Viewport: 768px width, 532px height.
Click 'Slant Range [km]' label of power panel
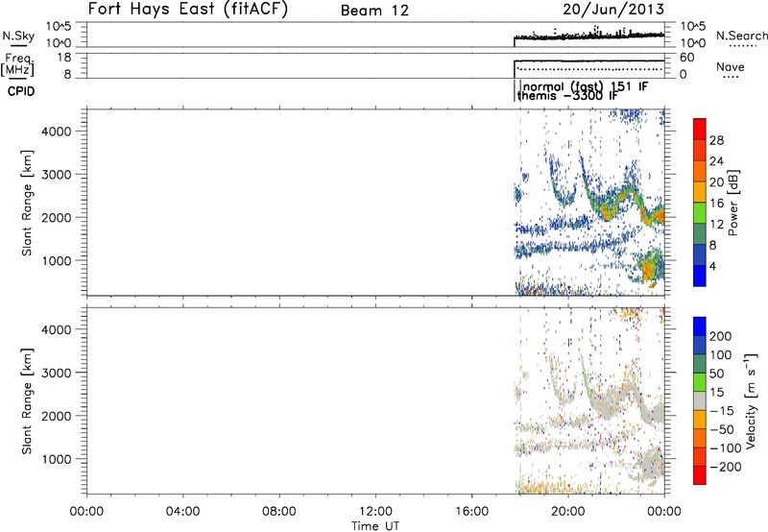[27, 203]
